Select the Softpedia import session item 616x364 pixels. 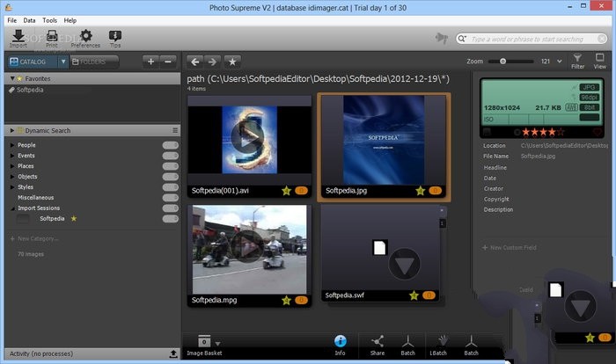pos(52,219)
